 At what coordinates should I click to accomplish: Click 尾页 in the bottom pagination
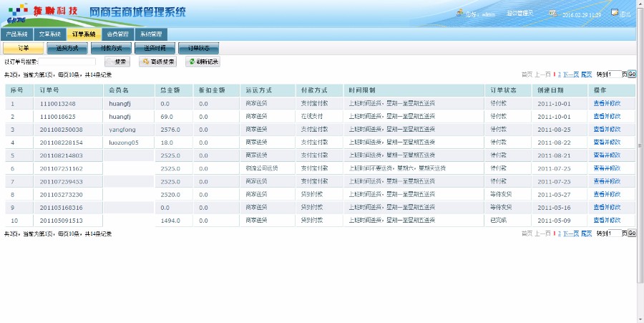[587, 233]
